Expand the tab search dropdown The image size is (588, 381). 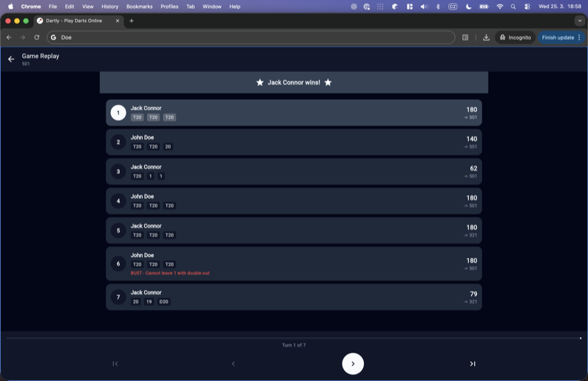(580, 21)
